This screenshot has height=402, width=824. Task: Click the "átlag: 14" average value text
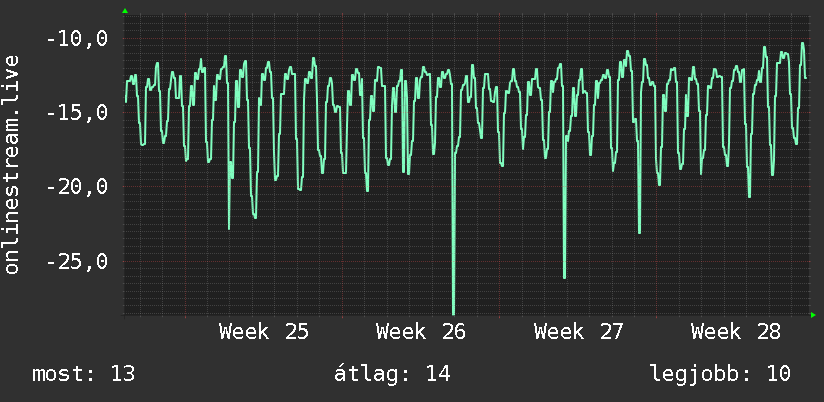(x=392, y=374)
